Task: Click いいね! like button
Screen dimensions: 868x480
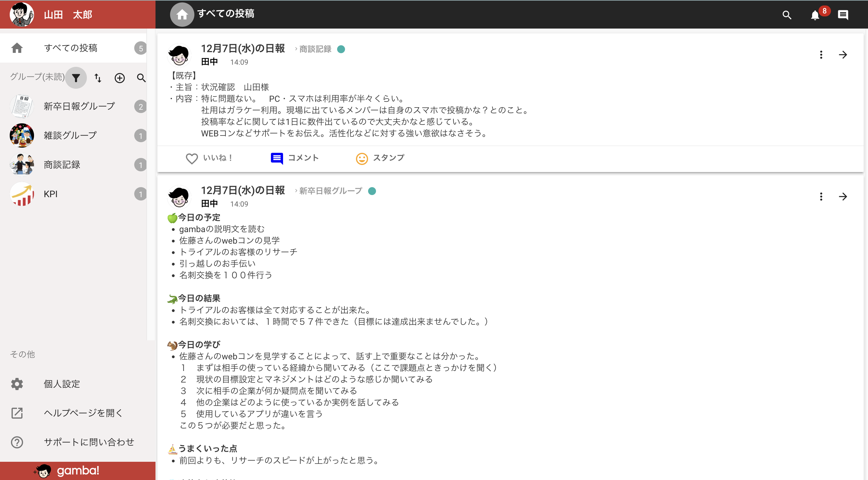Action: click(x=209, y=158)
